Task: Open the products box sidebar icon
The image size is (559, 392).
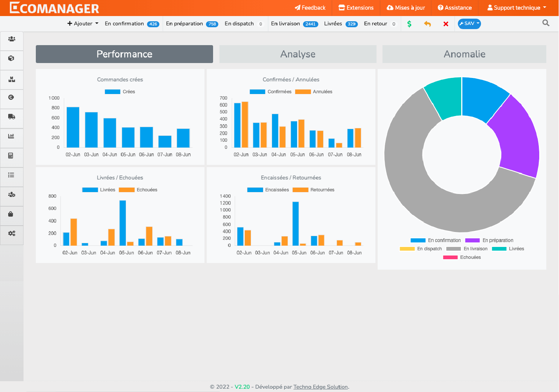Action: (x=11, y=58)
